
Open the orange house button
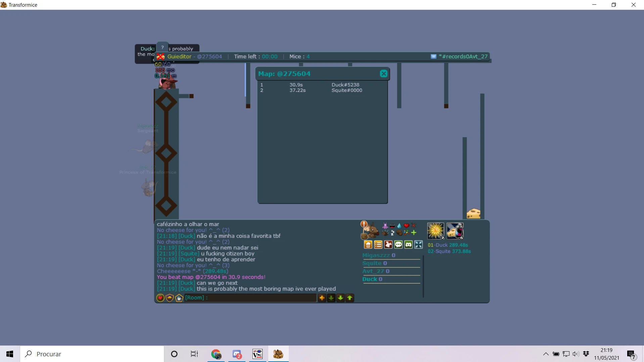(x=368, y=245)
